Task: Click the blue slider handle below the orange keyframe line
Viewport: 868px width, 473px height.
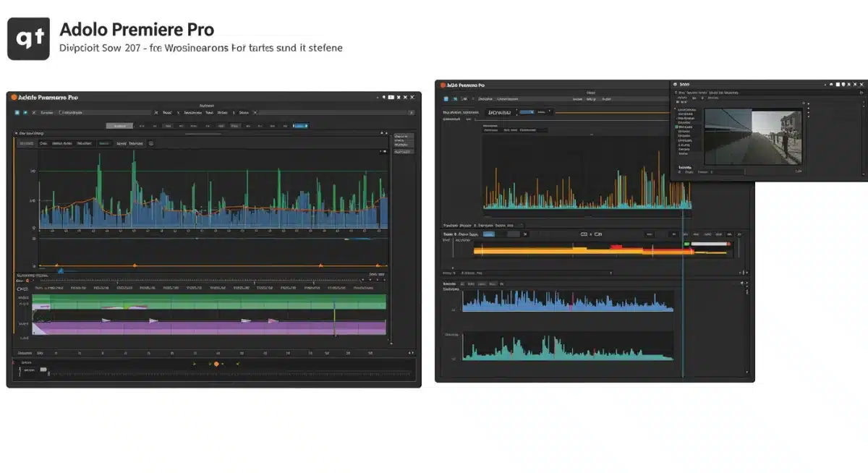Action: click(60, 270)
